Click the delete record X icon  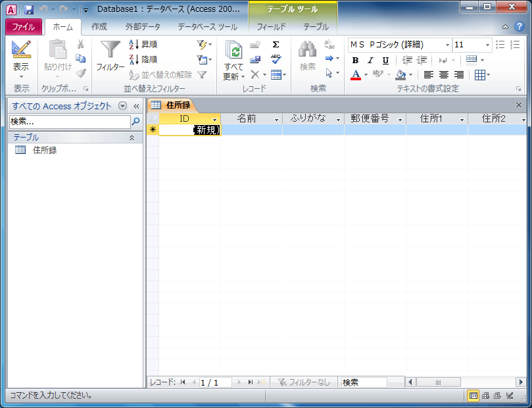click(255, 74)
